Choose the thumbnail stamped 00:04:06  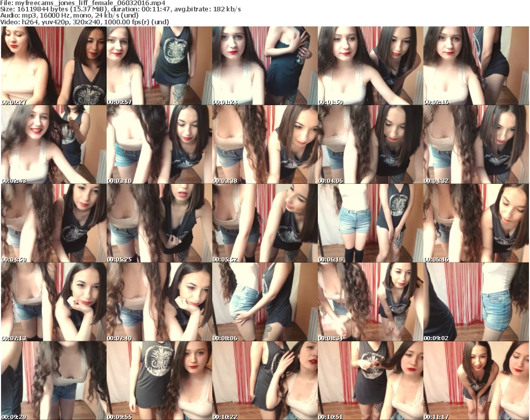pyautogui.click(x=370, y=144)
